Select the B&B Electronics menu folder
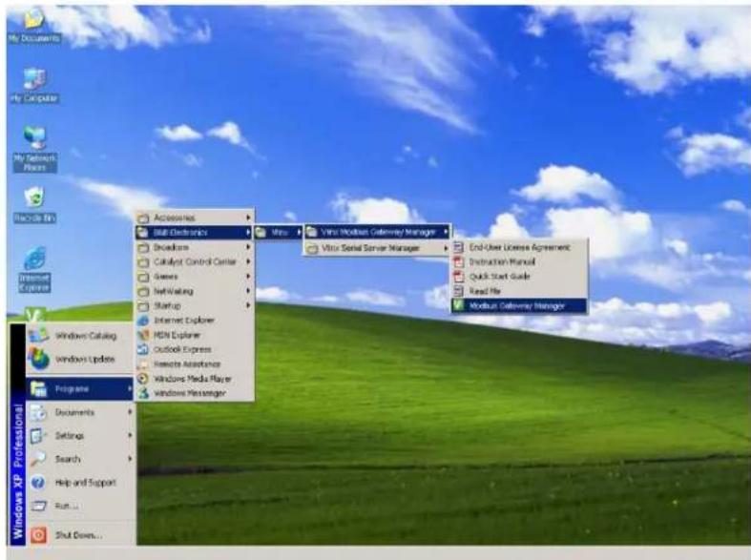The image size is (751, 560). tap(195, 233)
